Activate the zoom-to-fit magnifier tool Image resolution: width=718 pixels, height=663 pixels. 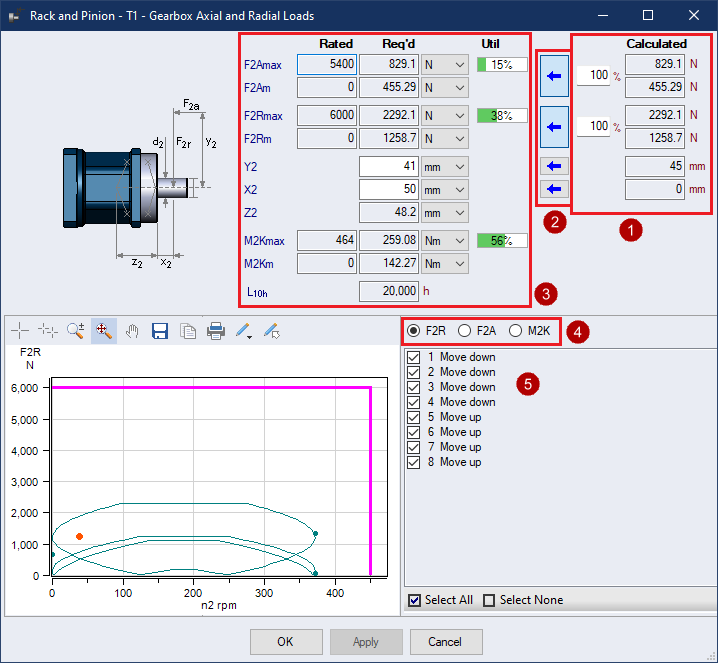point(103,331)
